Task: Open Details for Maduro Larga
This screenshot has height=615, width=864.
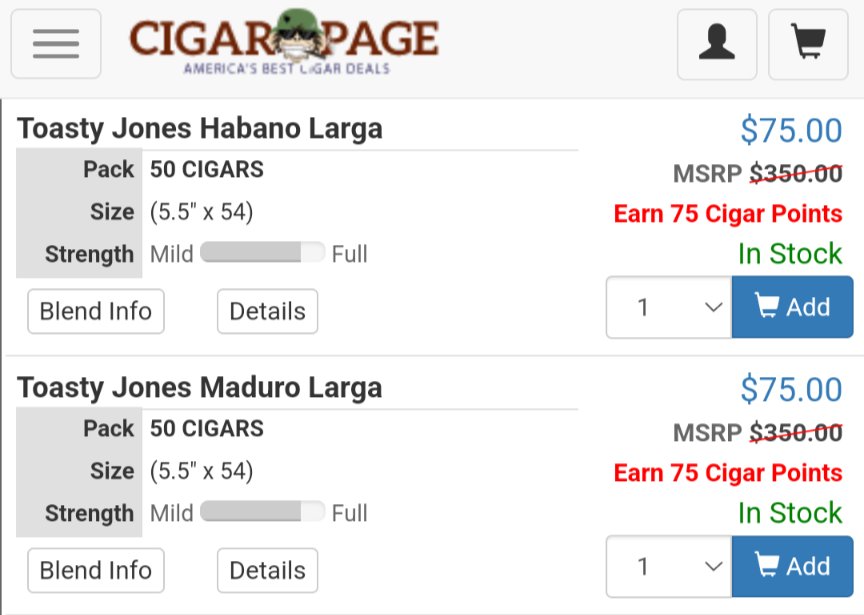Action: click(x=267, y=570)
